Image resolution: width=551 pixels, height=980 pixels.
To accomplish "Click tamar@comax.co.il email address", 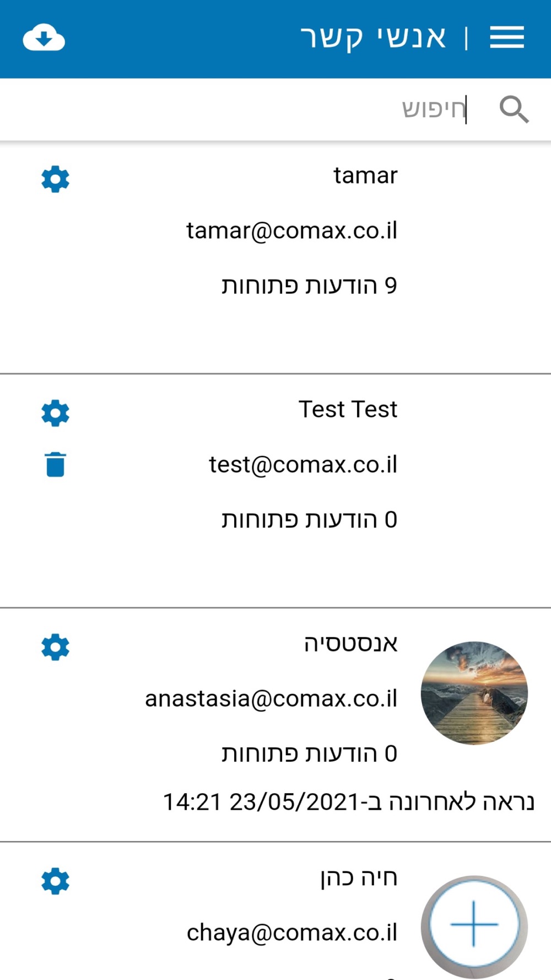I will pyautogui.click(x=291, y=230).
